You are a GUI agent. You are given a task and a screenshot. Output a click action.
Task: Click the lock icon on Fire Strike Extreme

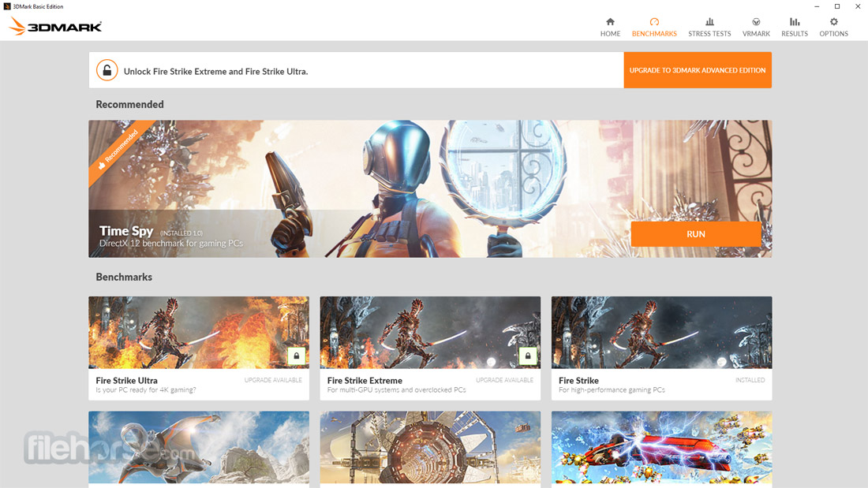coord(528,356)
